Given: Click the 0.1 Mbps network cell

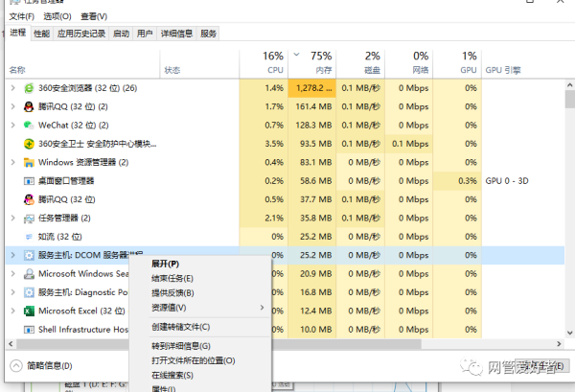Looking at the screenshot, I should (x=409, y=144).
